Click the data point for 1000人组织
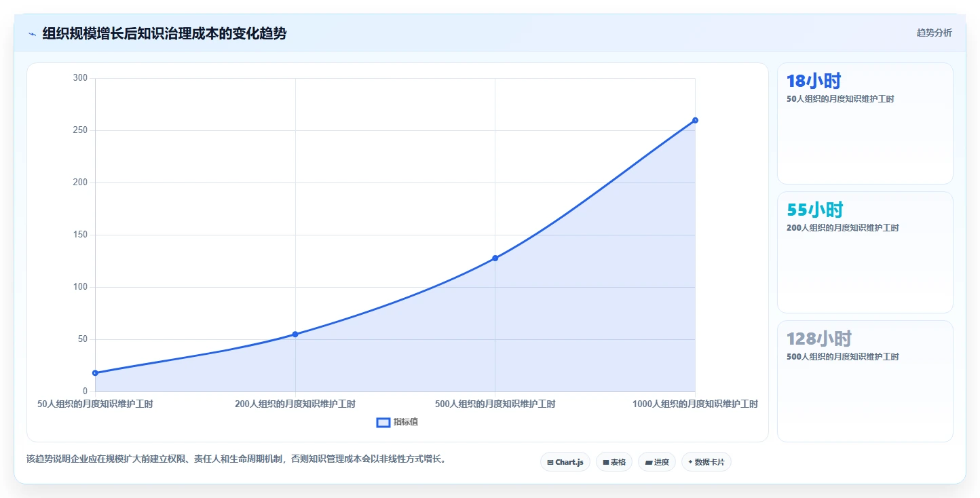Screen dimensions: 980x498 tap(695, 120)
